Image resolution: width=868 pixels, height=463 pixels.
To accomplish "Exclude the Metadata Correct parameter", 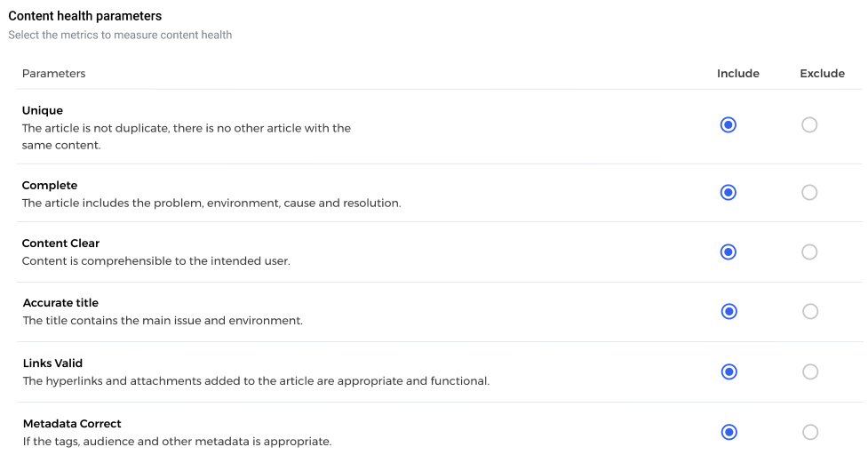I will pyautogui.click(x=809, y=432).
